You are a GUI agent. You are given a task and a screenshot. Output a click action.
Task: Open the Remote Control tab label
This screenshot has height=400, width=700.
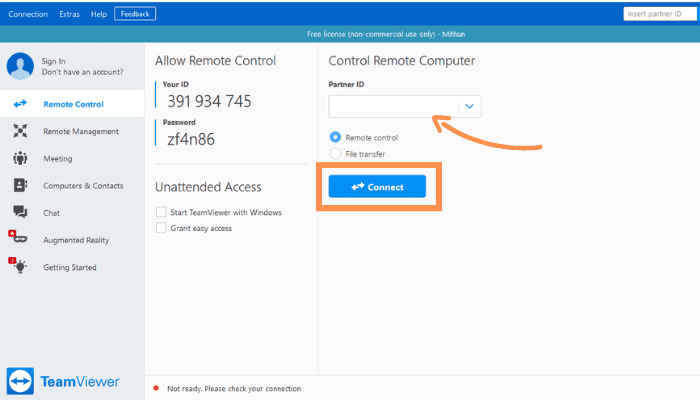point(74,104)
